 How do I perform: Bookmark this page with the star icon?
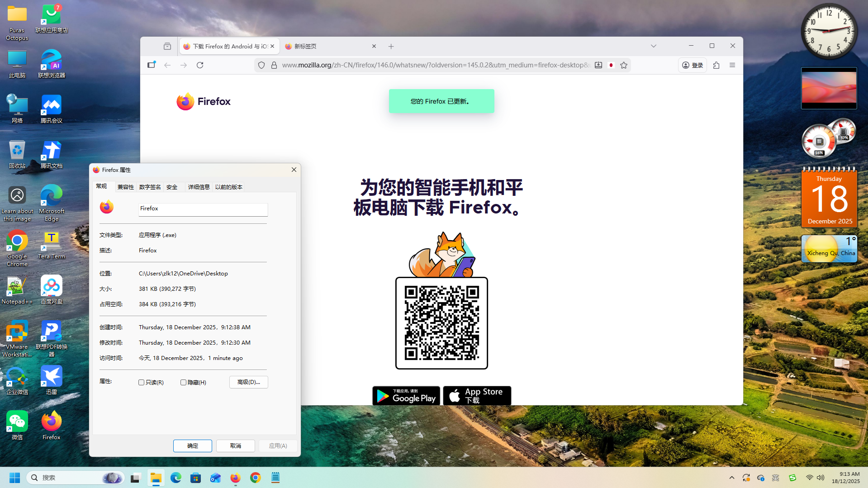pyautogui.click(x=624, y=65)
